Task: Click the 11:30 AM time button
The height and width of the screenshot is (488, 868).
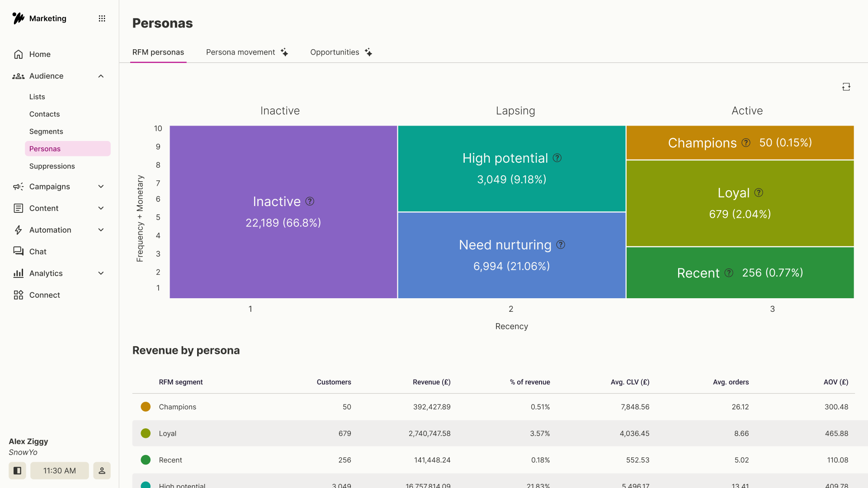Action: click(x=60, y=471)
